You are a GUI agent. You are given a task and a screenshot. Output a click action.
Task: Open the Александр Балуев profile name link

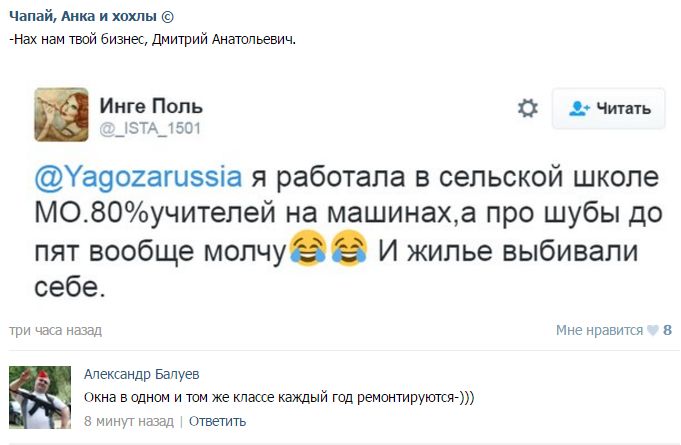145,375
